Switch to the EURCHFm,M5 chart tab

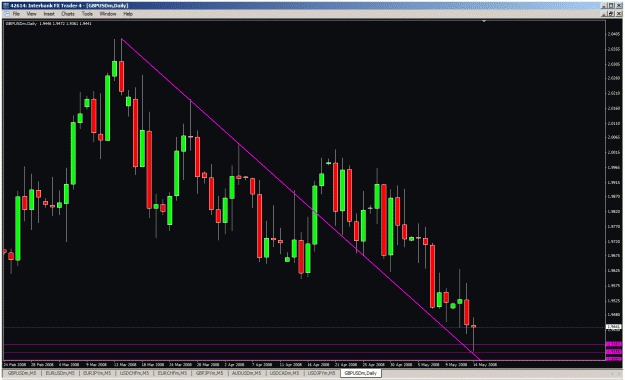(173, 373)
